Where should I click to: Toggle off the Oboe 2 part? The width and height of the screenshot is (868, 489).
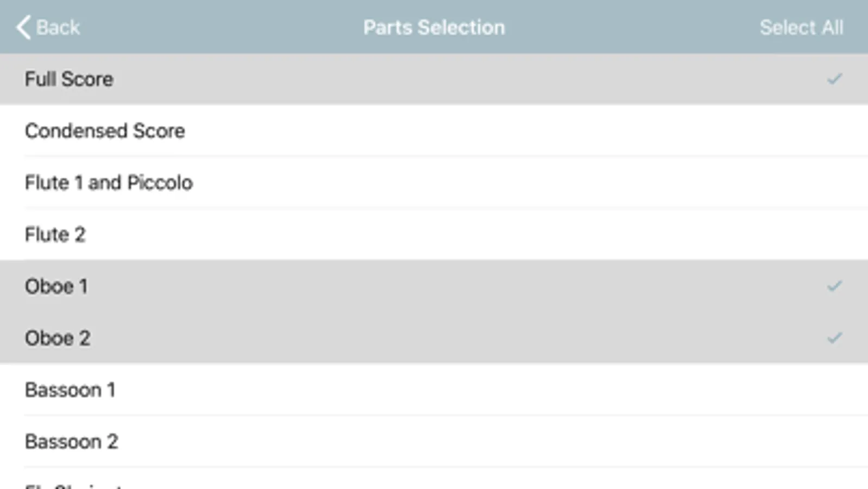58,338
